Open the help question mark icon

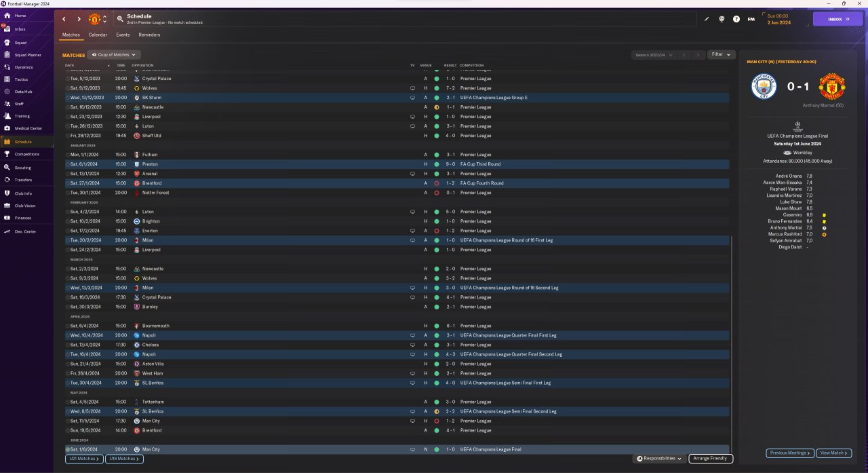(736, 19)
